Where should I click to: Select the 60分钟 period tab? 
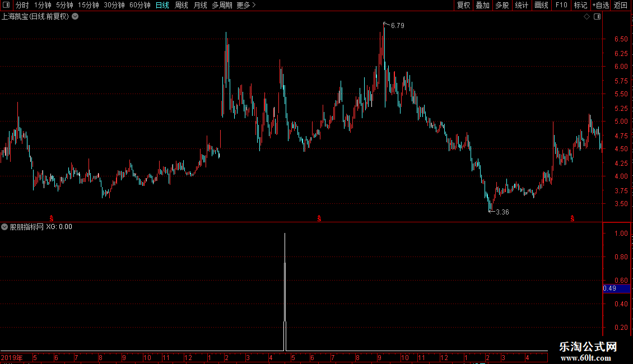tap(140, 5)
